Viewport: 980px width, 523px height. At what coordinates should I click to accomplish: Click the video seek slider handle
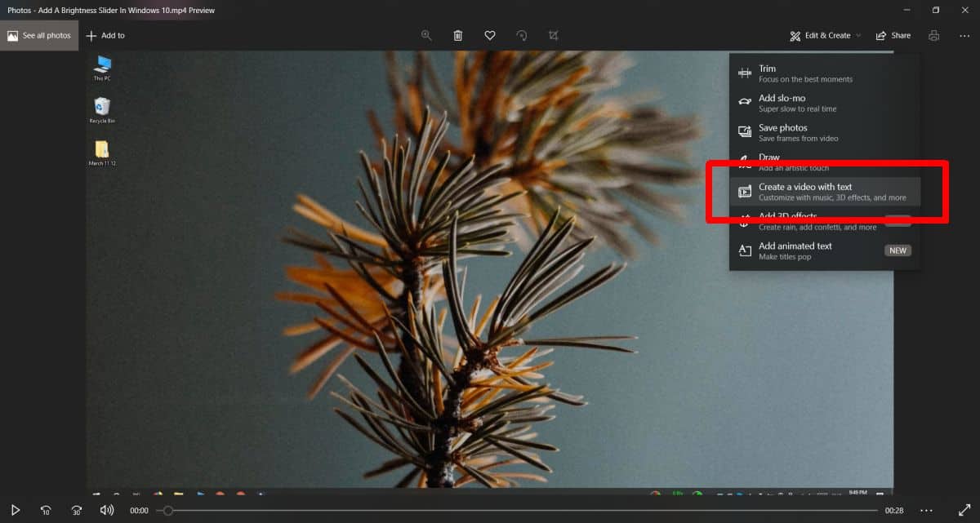167,511
